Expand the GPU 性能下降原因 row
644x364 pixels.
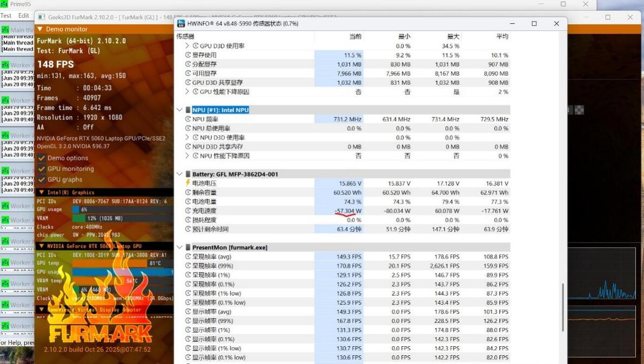187,92
